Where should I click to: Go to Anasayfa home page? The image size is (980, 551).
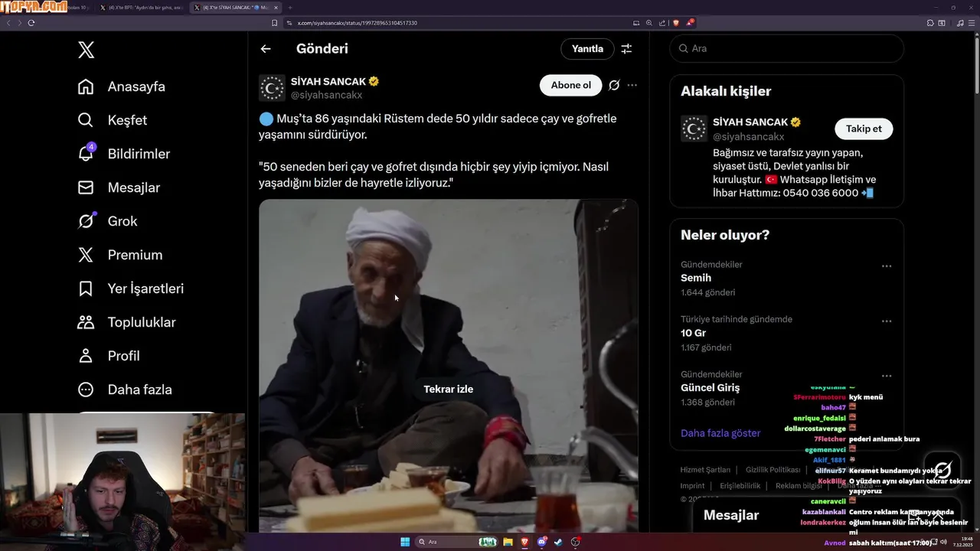(121, 86)
